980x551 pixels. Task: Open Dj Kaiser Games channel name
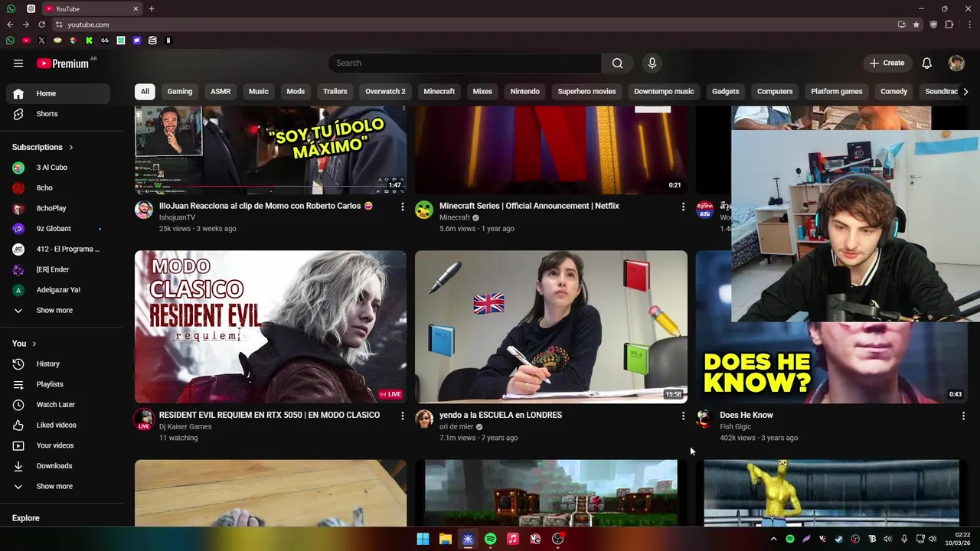point(185,427)
